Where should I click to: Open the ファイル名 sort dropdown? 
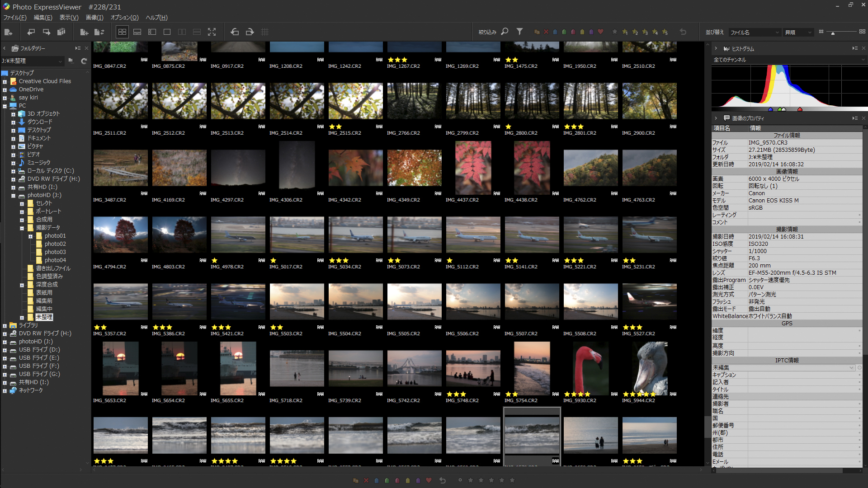tap(755, 33)
